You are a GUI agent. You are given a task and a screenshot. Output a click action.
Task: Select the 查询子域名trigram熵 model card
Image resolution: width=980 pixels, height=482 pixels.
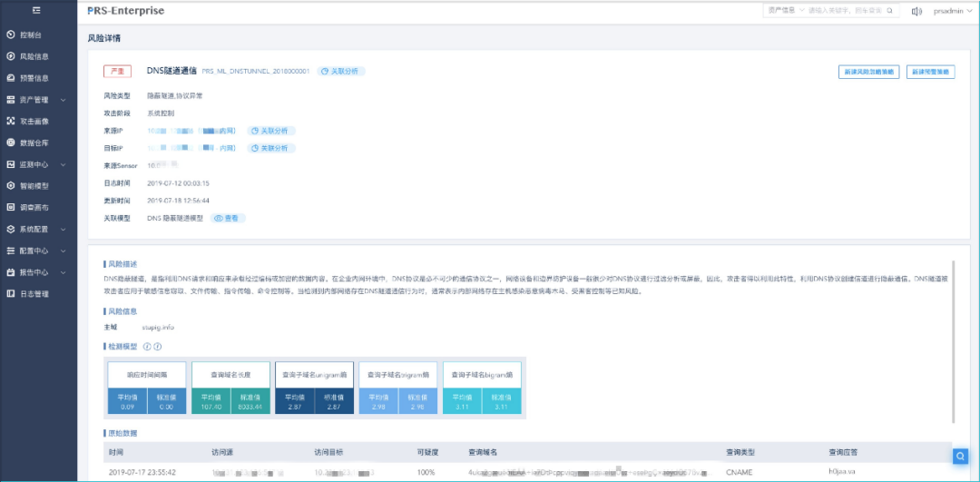[x=398, y=388]
